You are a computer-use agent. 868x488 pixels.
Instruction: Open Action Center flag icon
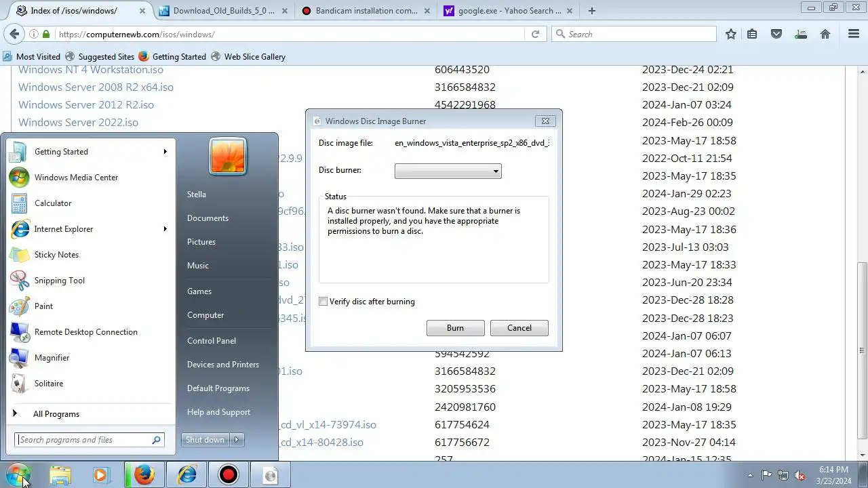(x=766, y=475)
